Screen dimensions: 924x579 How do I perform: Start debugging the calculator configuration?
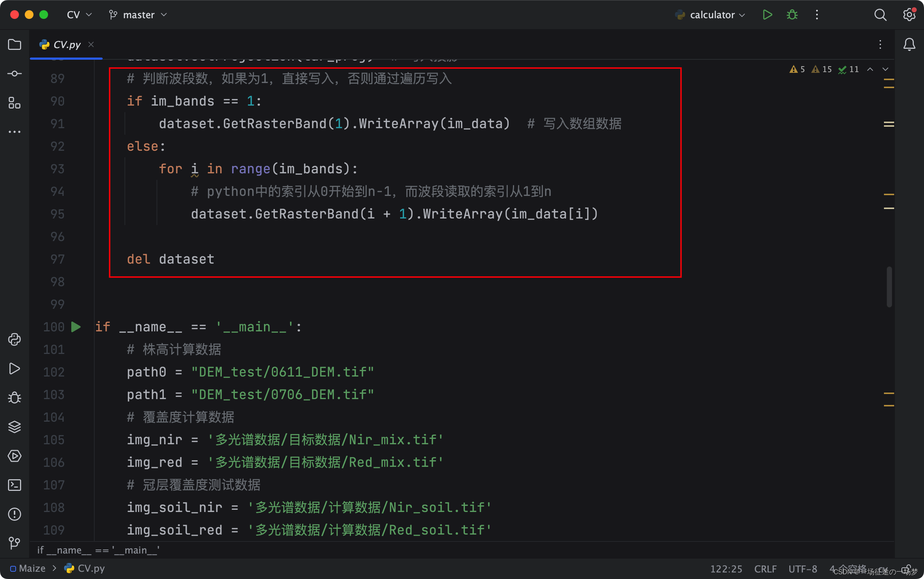792,15
